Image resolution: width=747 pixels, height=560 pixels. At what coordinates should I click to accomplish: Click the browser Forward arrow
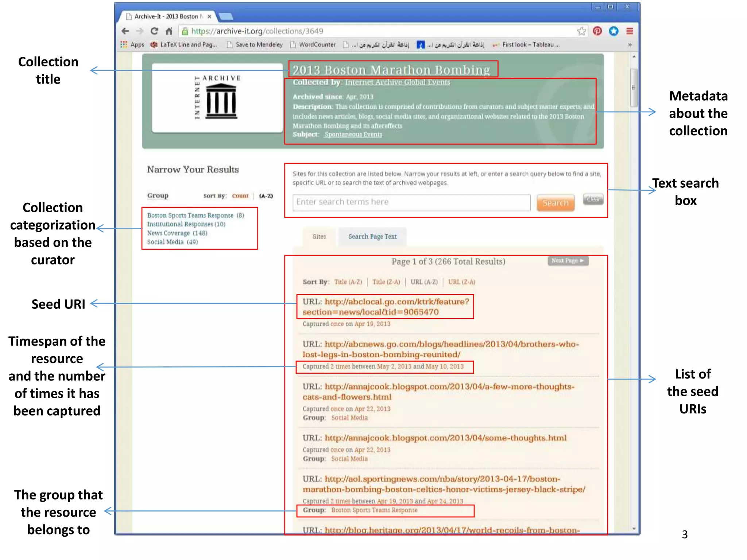(x=140, y=31)
